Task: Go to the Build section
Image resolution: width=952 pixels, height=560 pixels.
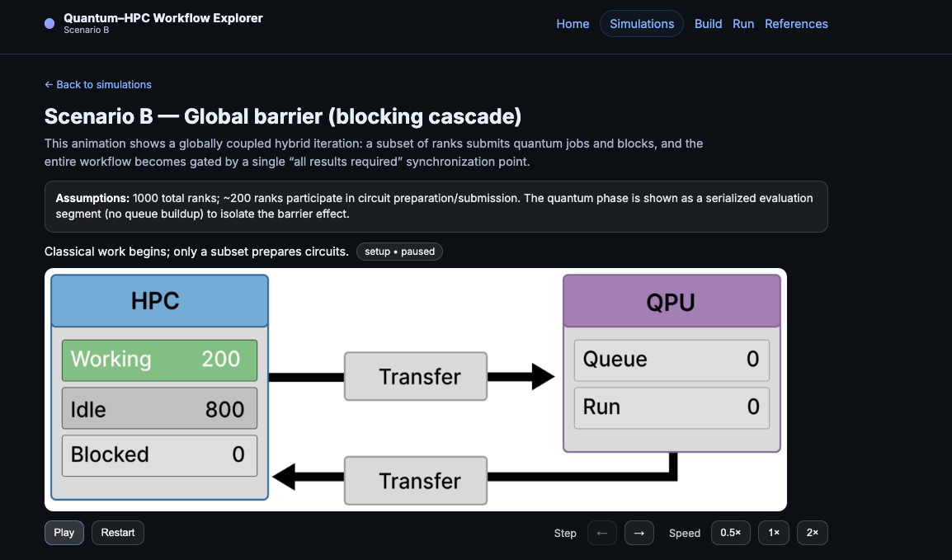Action: coord(708,24)
